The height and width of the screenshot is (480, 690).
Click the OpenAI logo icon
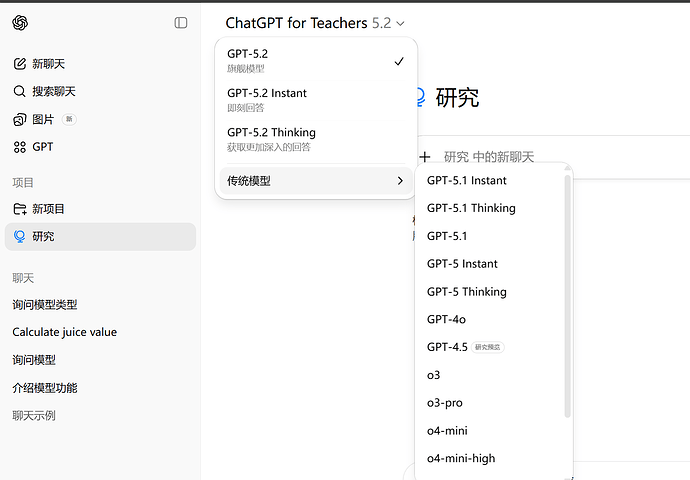coord(20,22)
